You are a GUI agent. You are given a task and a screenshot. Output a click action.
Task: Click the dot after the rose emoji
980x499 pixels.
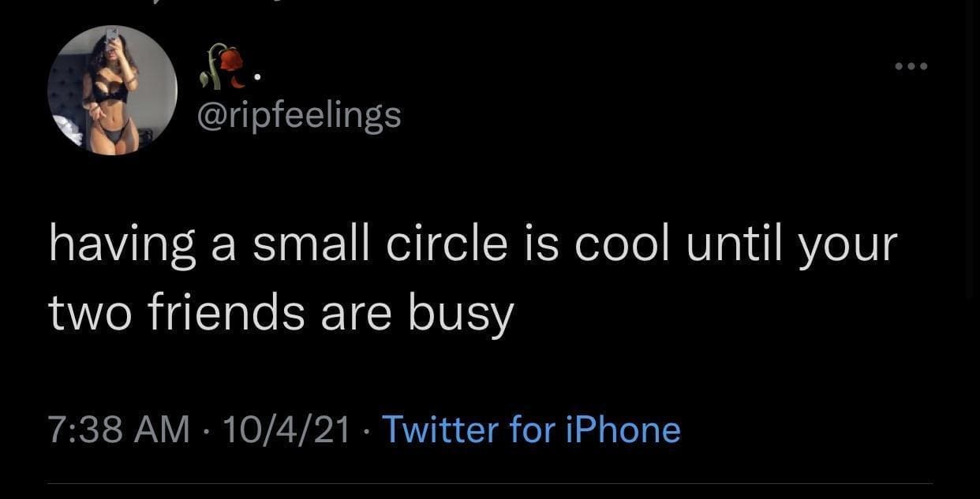click(x=257, y=79)
